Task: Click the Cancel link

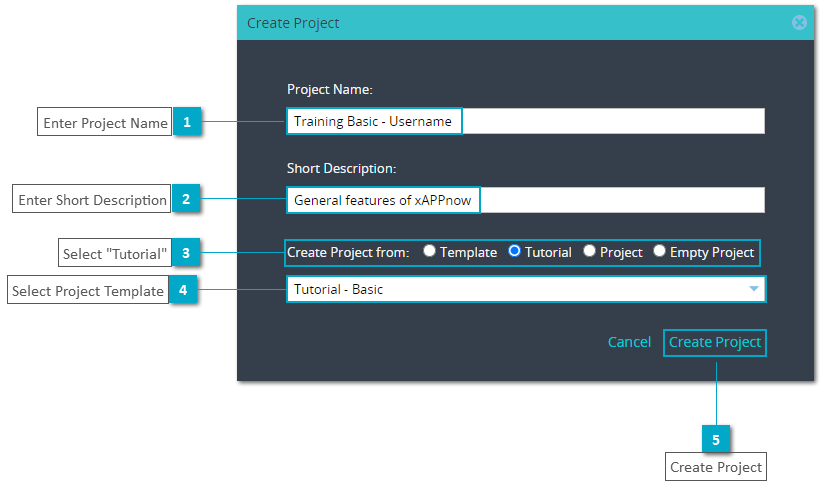Action: (x=629, y=342)
